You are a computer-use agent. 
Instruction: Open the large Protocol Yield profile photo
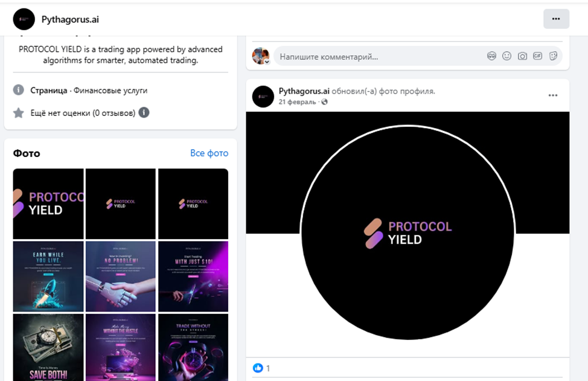[407, 232]
